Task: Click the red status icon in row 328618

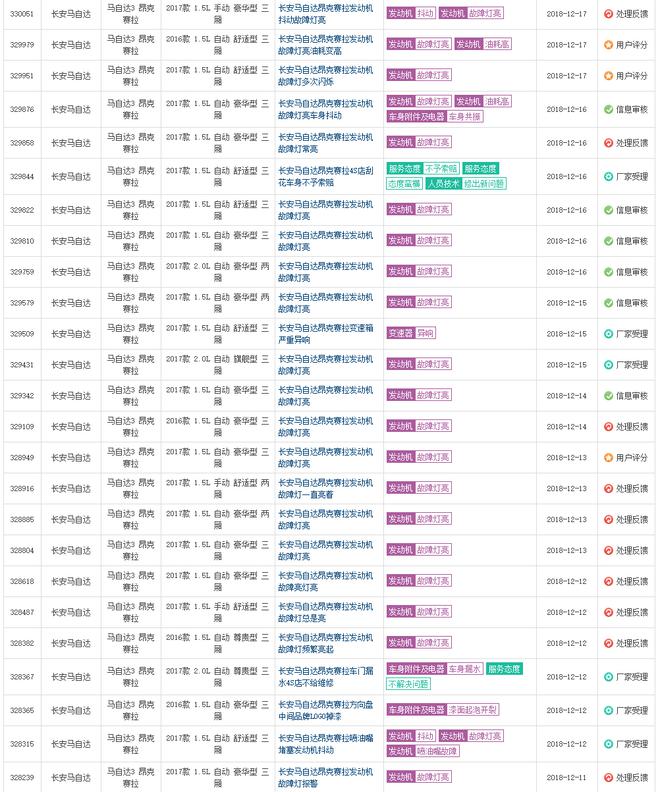Action: pyautogui.click(x=608, y=581)
